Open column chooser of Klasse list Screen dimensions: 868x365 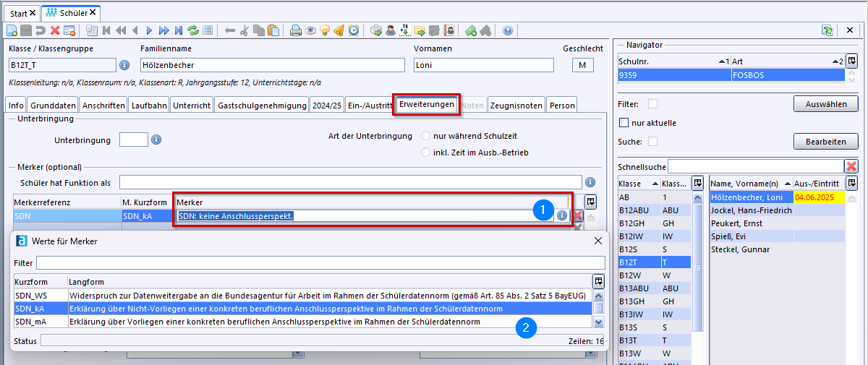(x=697, y=183)
